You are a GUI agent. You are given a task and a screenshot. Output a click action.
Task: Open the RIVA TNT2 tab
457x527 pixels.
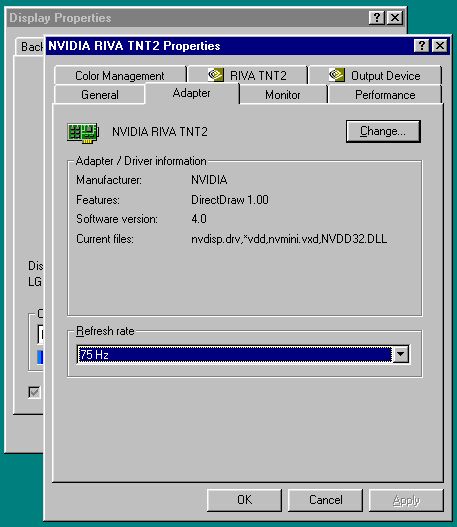point(248,75)
